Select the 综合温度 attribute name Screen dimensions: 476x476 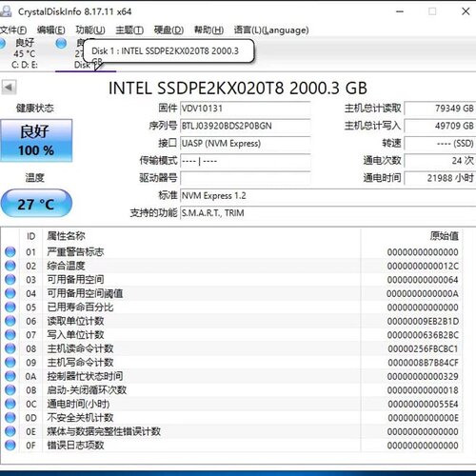pos(66,266)
